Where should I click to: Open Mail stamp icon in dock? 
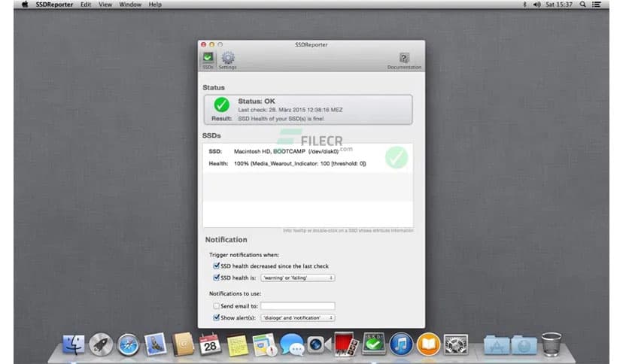click(155, 344)
